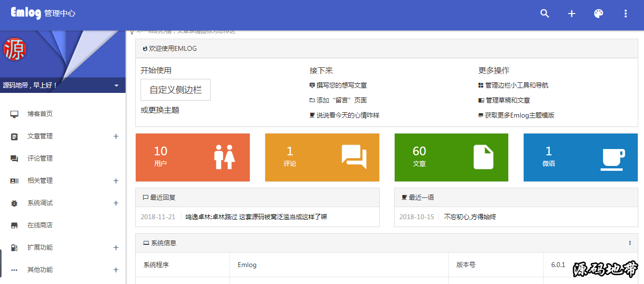Open 管理边栏小工具和导航 link
The width and height of the screenshot is (644, 284).
tap(516, 85)
